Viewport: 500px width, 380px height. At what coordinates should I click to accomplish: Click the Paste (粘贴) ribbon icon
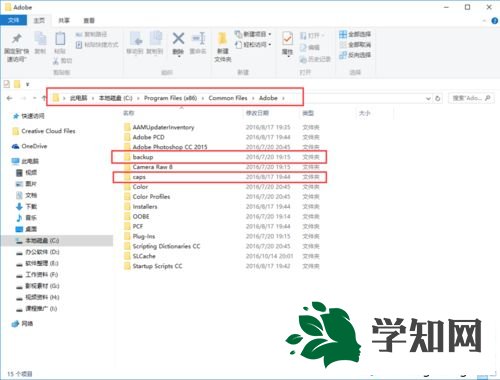60,39
